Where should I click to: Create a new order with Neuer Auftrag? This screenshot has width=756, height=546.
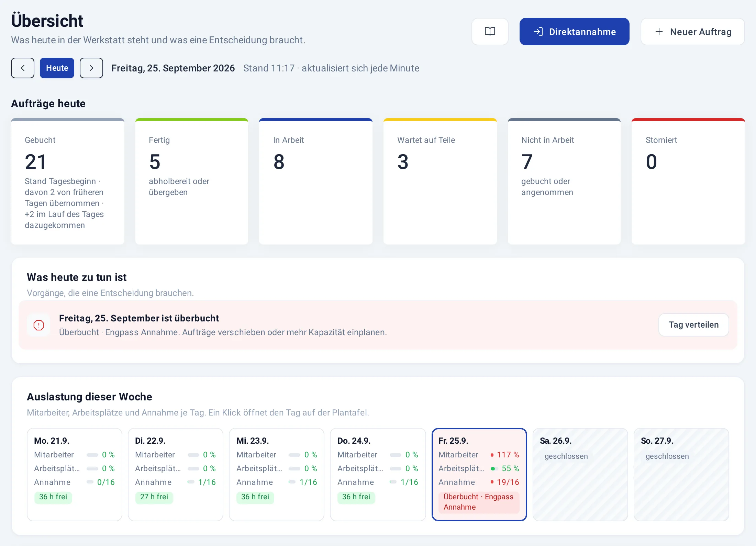pyautogui.click(x=693, y=32)
